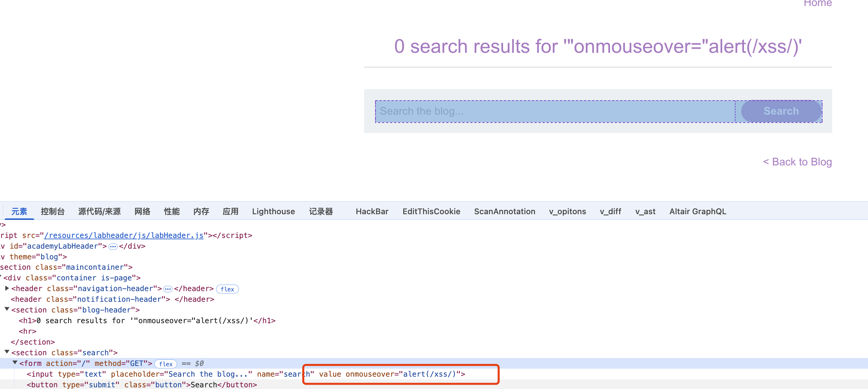Screen dimensions: 868x389
Task: Open the Lighthouse tab
Action: coord(273,211)
